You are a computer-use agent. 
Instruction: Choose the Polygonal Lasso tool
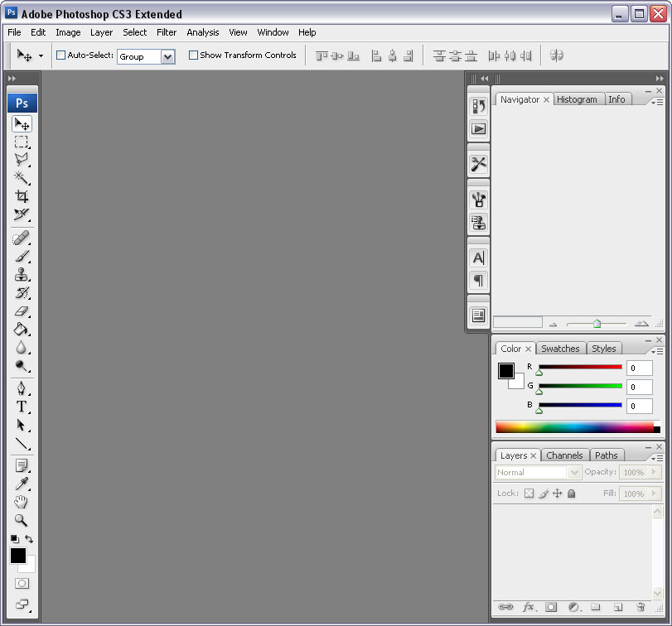pyautogui.click(x=22, y=160)
